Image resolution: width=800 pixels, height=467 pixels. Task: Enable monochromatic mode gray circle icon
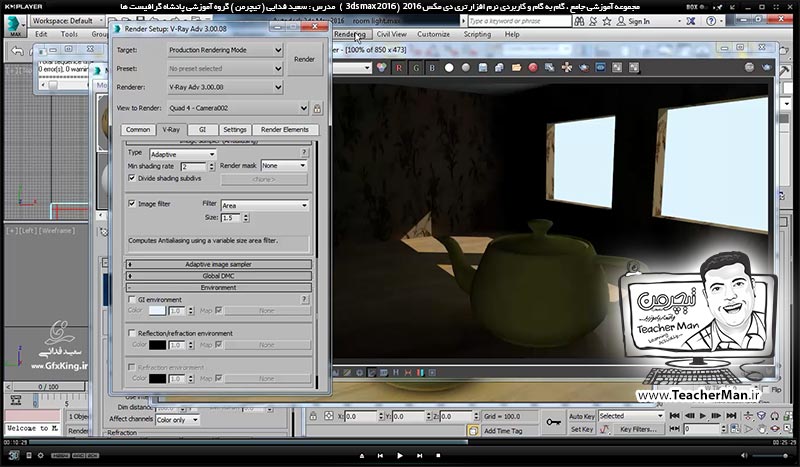coord(466,68)
